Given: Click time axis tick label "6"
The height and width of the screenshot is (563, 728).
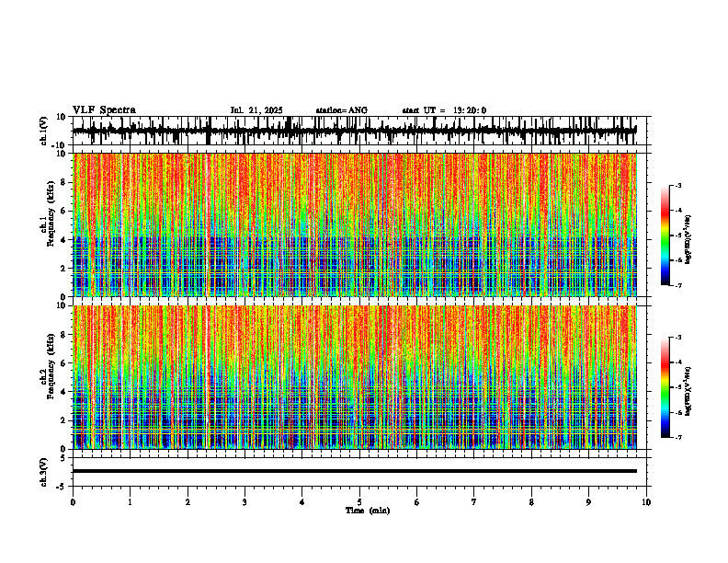Looking at the screenshot, I should pos(416,502).
